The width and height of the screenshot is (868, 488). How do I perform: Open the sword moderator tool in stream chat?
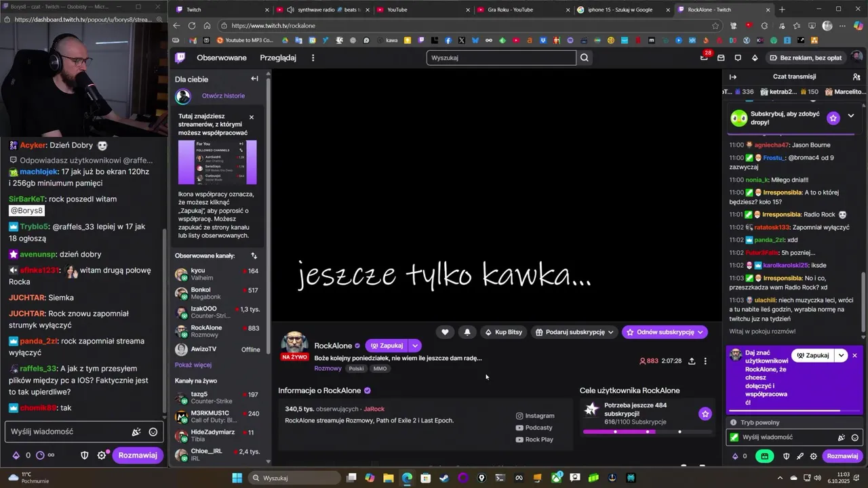click(x=800, y=456)
